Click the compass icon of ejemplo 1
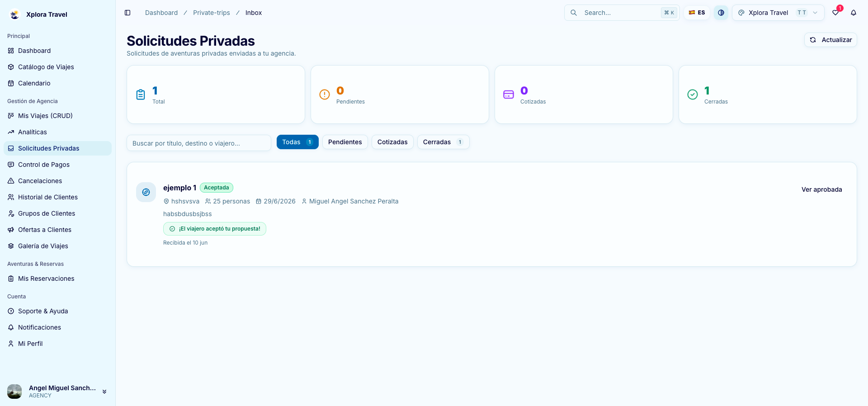The image size is (868, 406). coord(146,192)
